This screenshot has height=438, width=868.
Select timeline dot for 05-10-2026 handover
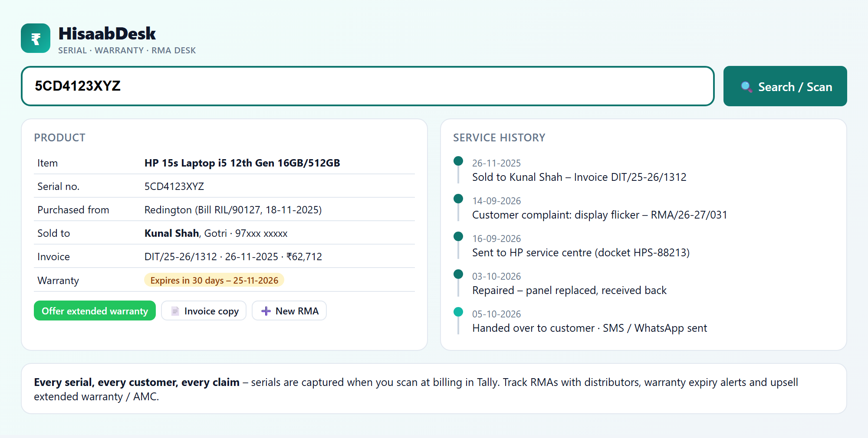(458, 312)
